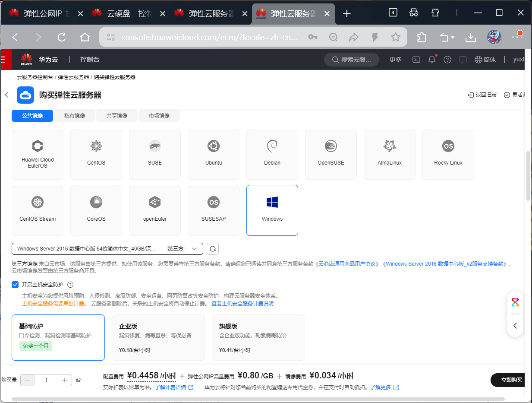The image size is (532, 403).
Task: Toggle the 开启主机安全防护 checkbox
Action: pos(15,285)
